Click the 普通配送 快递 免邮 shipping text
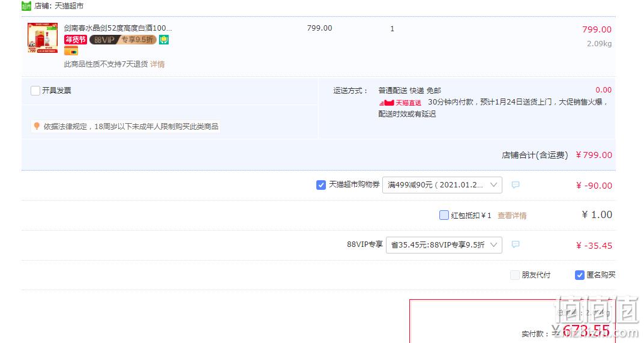The height and width of the screenshot is (343, 644). coord(409,91)
